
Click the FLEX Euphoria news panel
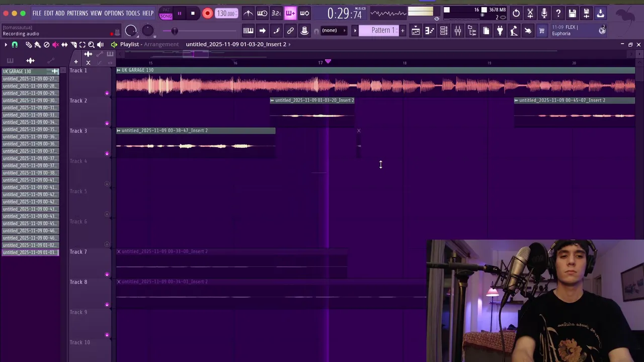click(x=579, y=31)
